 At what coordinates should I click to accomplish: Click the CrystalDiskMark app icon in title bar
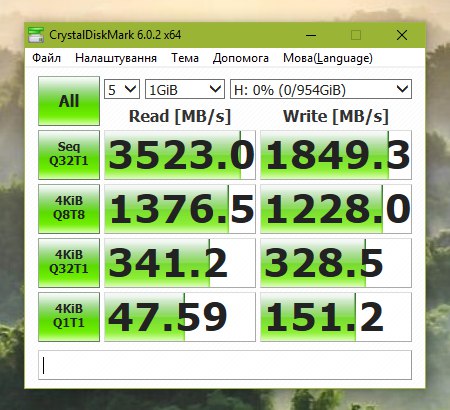36,35
